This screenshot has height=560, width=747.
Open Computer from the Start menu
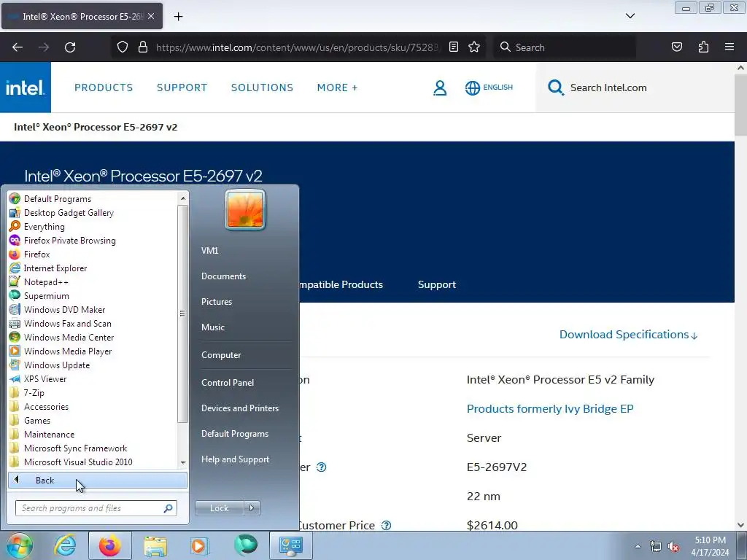click(221, 355)
